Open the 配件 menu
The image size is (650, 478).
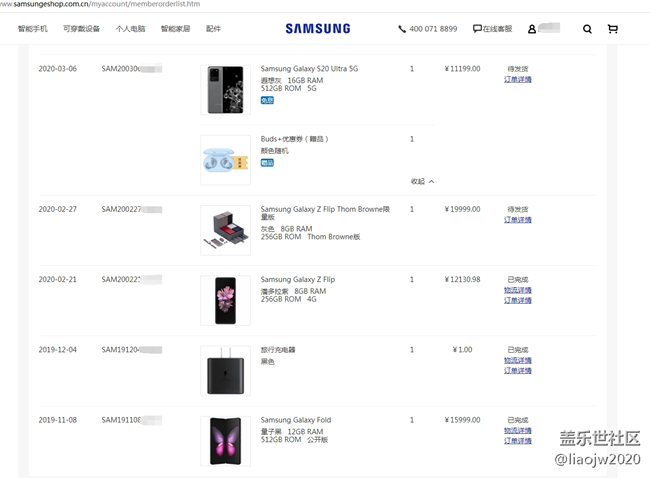click(213, 29)
